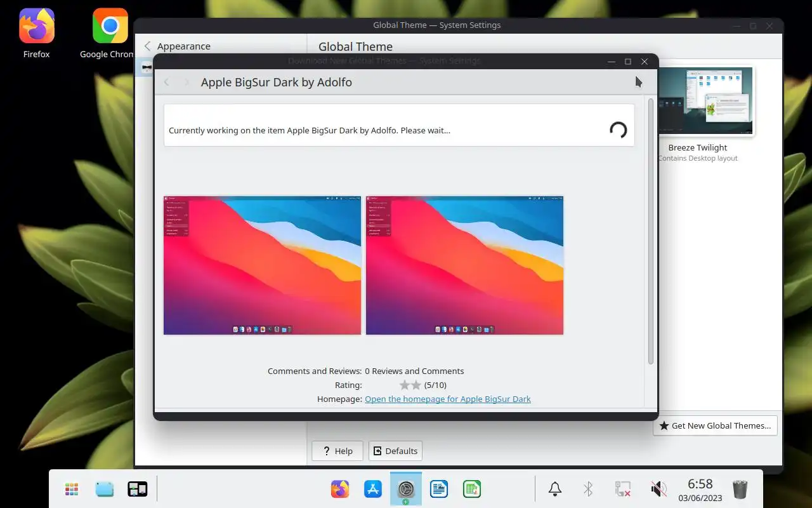
Task: Go back using the left arrow in theme dialog
Action: click(x=167, y=82)
